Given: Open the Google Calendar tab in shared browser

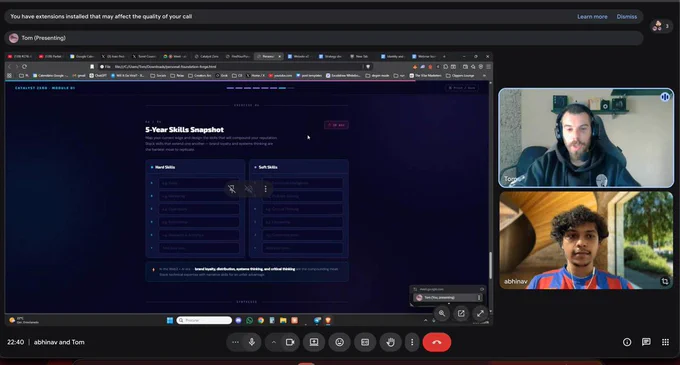Looking at the screenshot, I should (82, 56).
